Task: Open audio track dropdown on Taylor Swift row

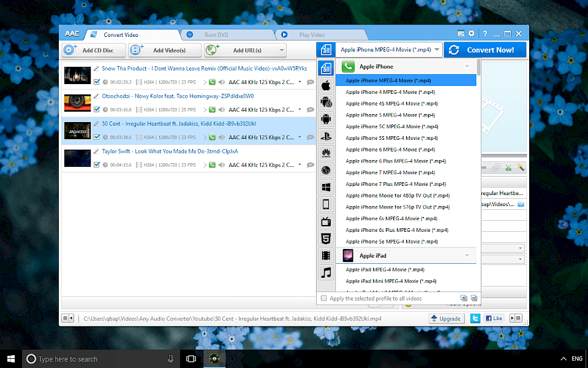Action: pos(300,164)
